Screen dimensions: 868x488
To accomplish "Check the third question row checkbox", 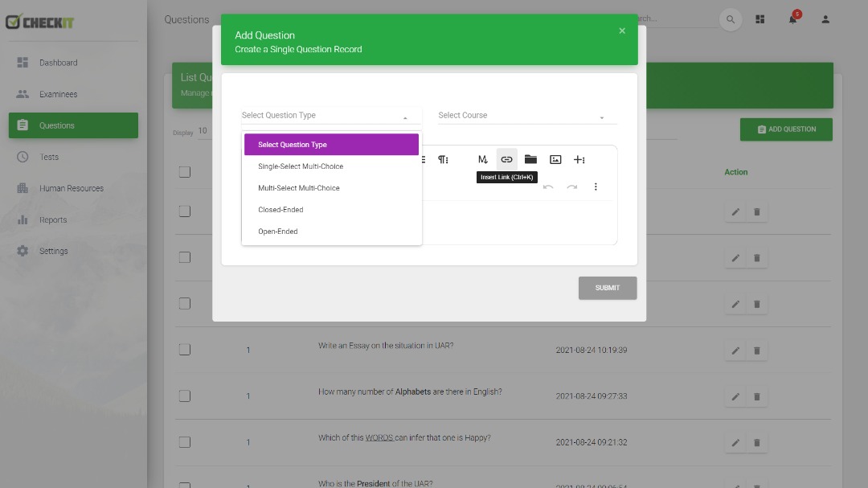I will 185,304.
